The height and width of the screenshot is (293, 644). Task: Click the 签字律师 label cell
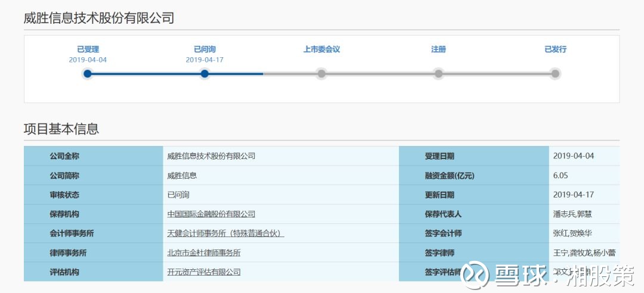(474, 253)
